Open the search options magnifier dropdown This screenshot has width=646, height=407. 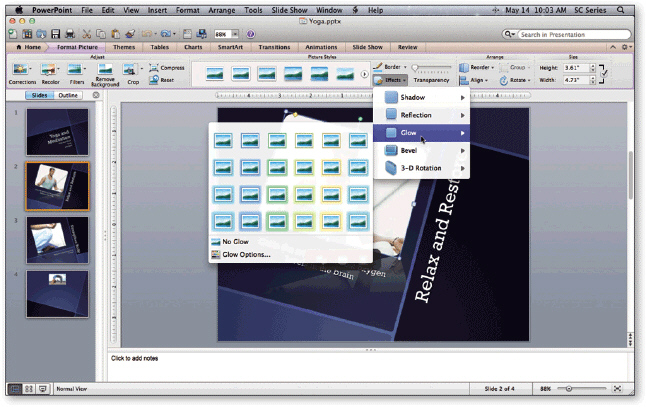pos(510,34)
